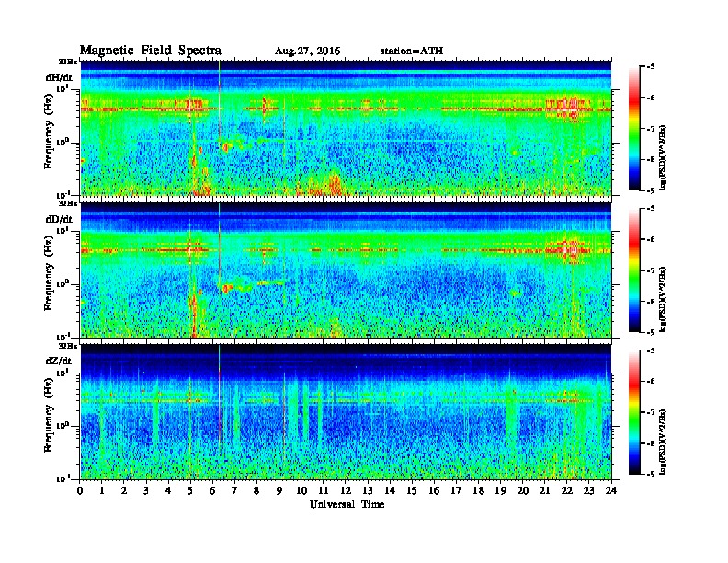Click hour "16" on the Universal Time axis

[x=434, y=490]
